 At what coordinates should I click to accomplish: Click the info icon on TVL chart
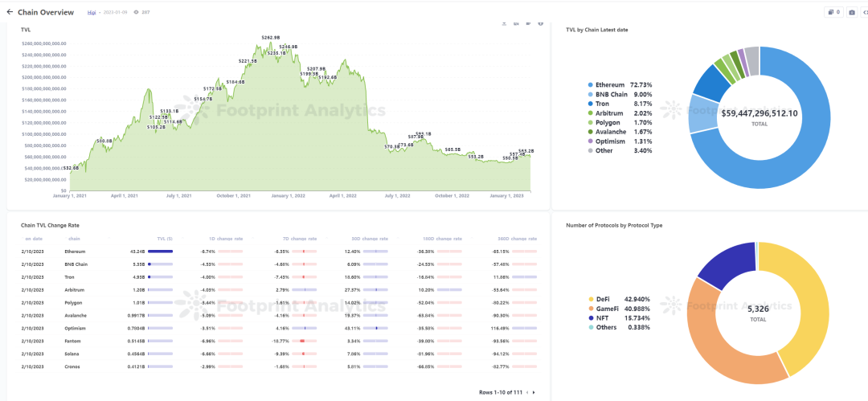[x=541, y=23]
